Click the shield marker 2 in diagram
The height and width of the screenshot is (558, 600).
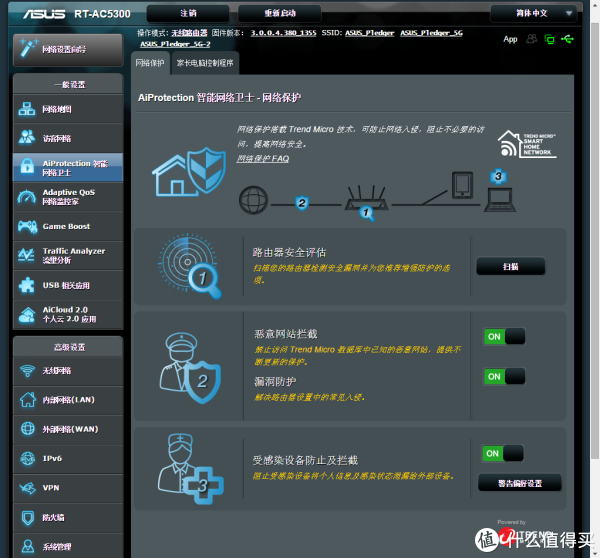click(x=302, y=203)
